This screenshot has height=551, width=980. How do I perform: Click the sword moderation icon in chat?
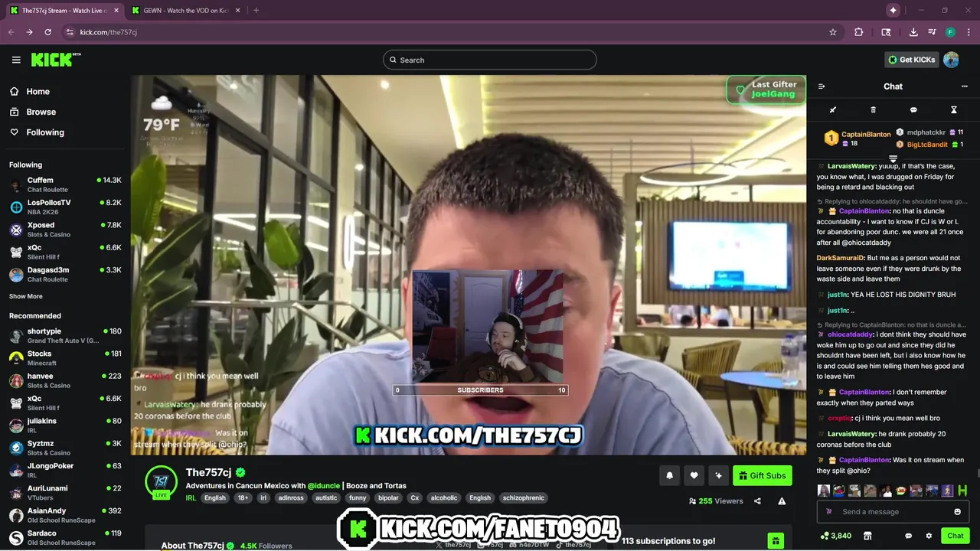pyautogui.click(x=833, y=110)
